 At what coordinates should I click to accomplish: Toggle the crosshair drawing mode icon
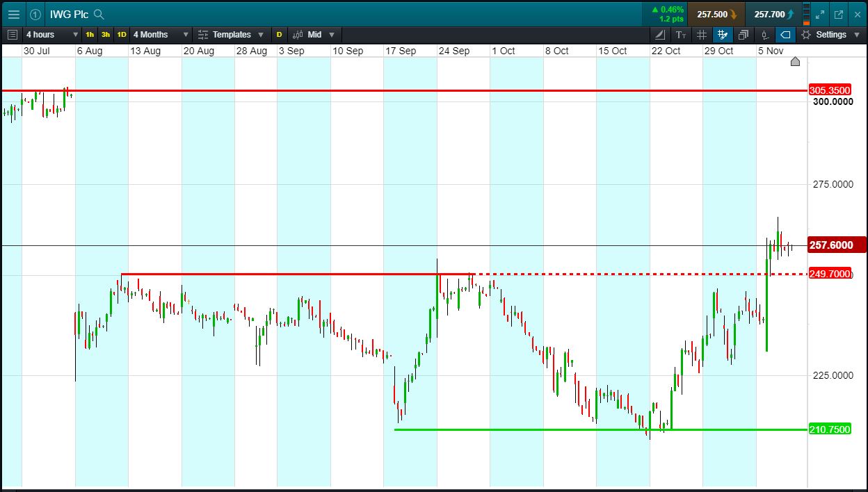point(722,35)
